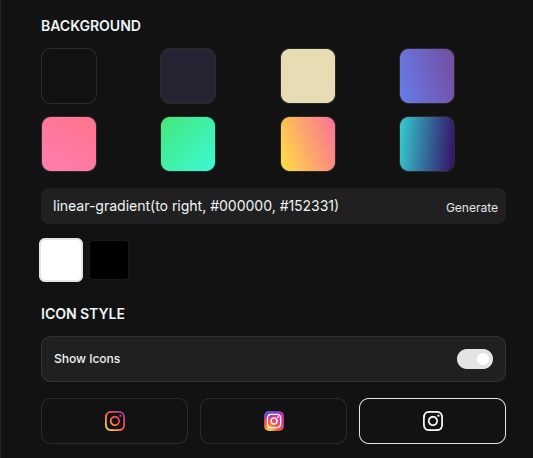
Task: Pick the white color box below gradient input
Action: [61, 260]
